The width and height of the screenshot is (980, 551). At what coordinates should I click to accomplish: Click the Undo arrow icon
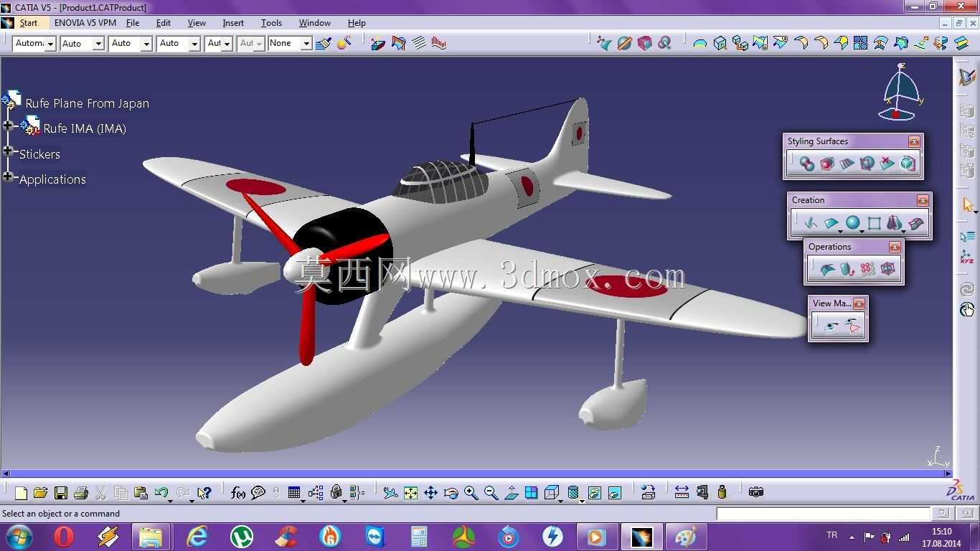coord(161,493)
